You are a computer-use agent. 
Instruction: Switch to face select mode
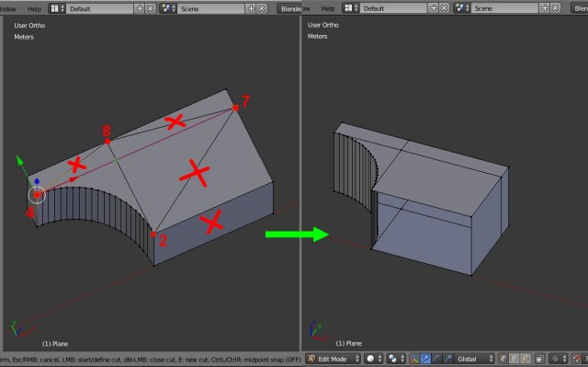525,359
